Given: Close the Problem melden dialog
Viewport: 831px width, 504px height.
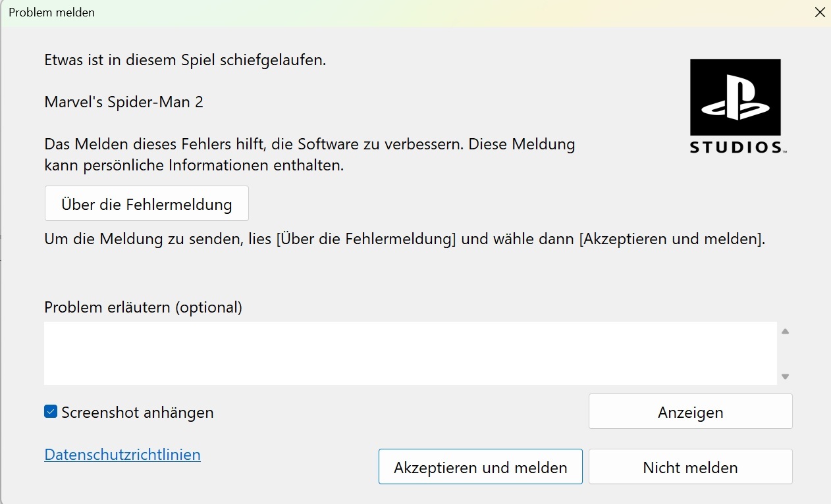Looking at the screenshot, I should click(x=820, y=13).
